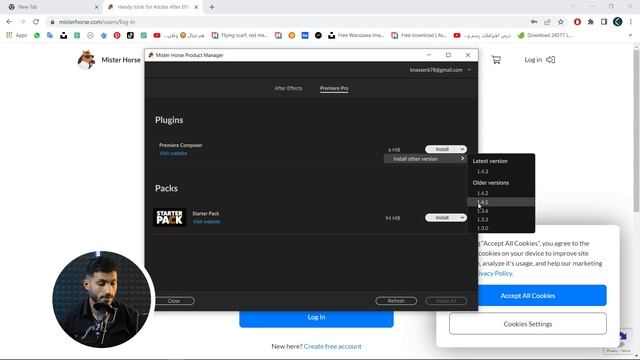Open the shopping cart icon on website
The height and width of the screenshot is (360, 640).
coord(496,60)
